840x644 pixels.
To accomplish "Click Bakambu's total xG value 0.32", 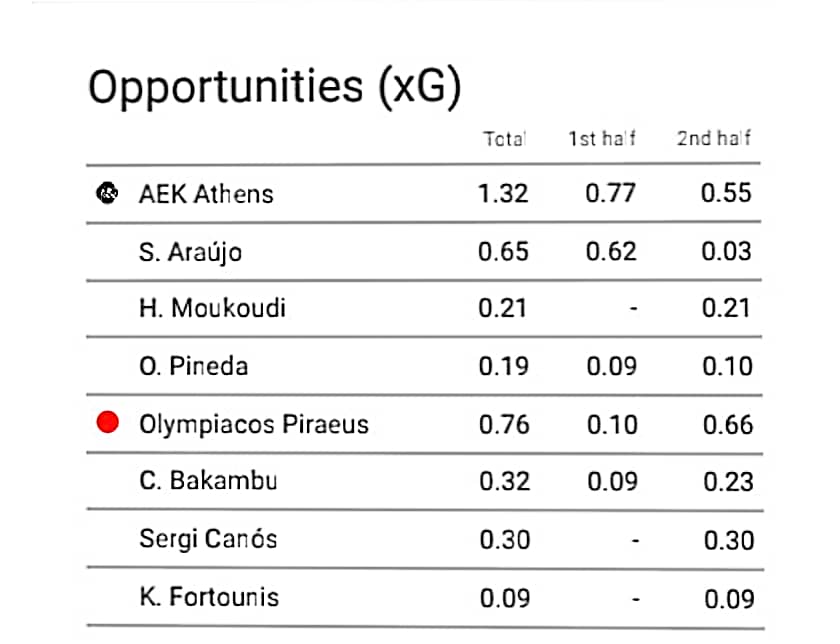I will [x=505, y=481].
